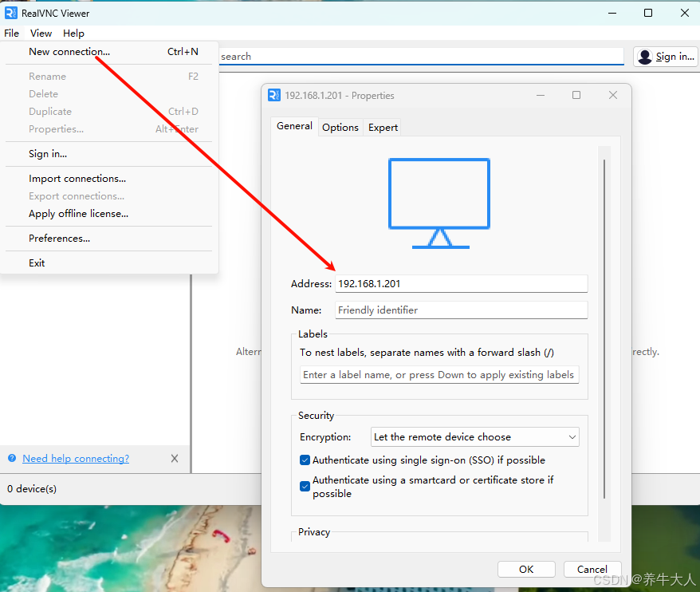Click the blue question mark help icon
This screenshot has width=700, height=592.
point(12,458)
